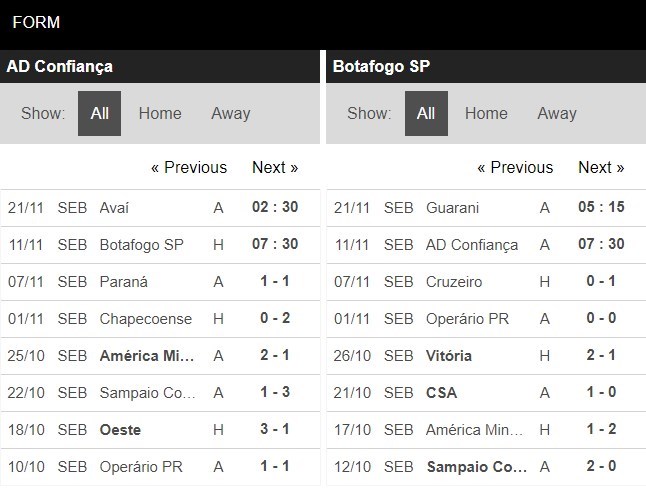Switch to Home filter for Botafogo SP

486,113
